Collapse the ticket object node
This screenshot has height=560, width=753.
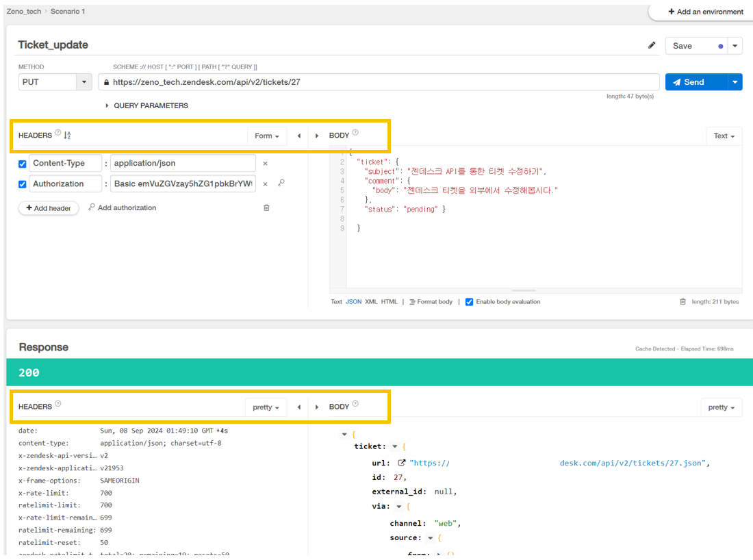pos(395,446)
